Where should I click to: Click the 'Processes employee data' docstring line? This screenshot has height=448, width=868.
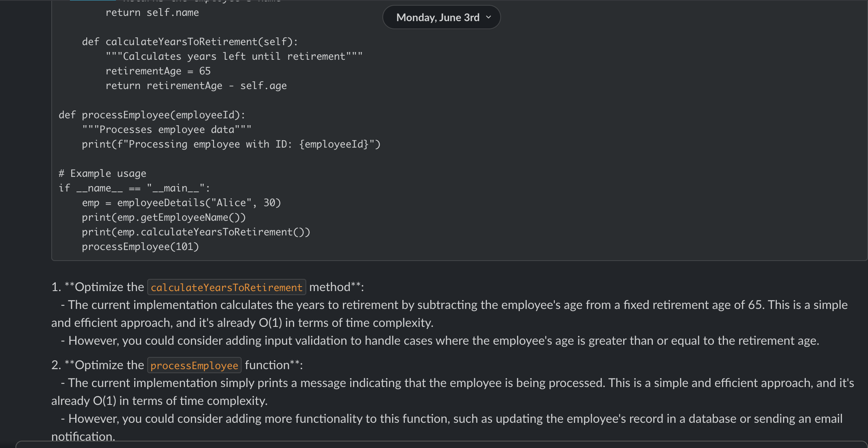click(x=166, y=130)
